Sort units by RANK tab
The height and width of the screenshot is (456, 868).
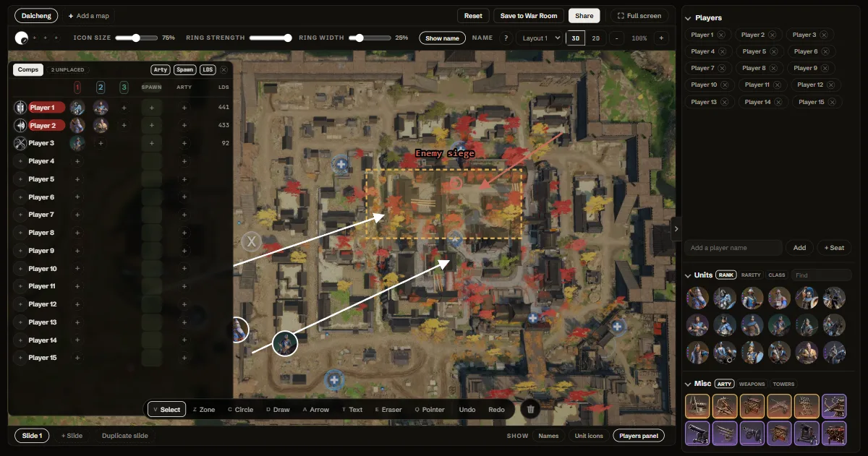click(726, 275)
